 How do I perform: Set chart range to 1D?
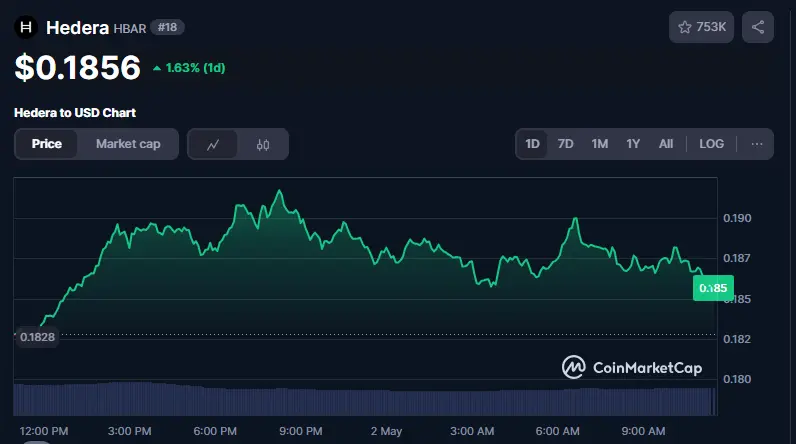coord(532,144)
